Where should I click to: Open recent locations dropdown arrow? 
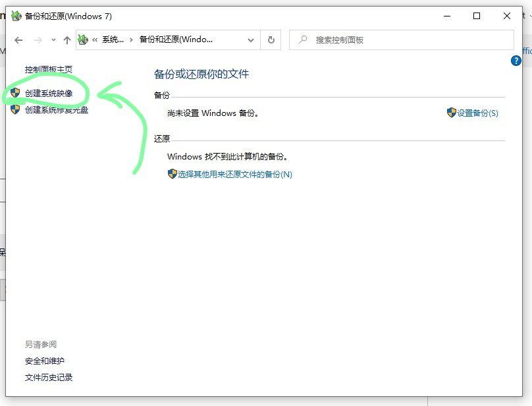[53, 40]
